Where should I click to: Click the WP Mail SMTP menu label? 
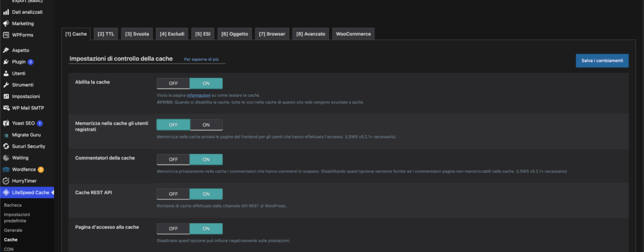28,108
